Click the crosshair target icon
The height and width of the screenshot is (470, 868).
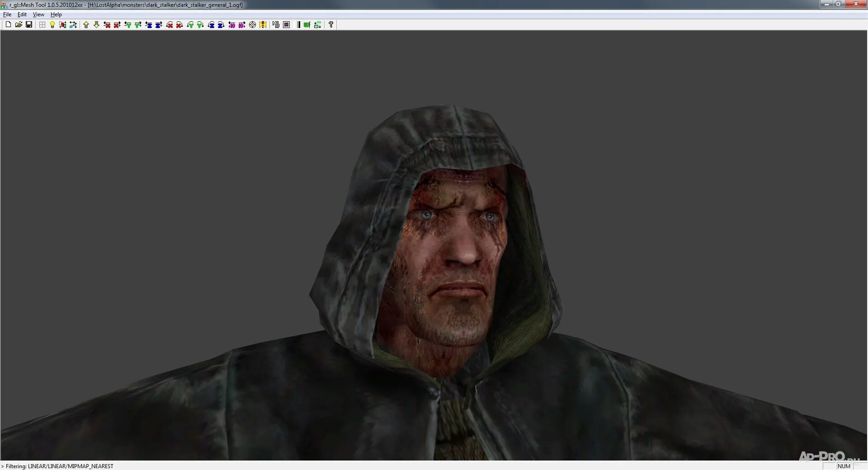tap(253, 25)
